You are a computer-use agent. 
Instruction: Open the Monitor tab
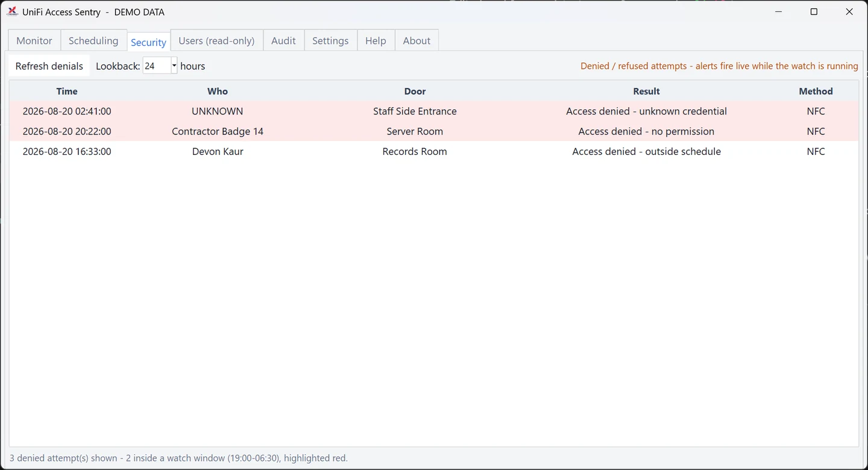click(x=34, y=40)
